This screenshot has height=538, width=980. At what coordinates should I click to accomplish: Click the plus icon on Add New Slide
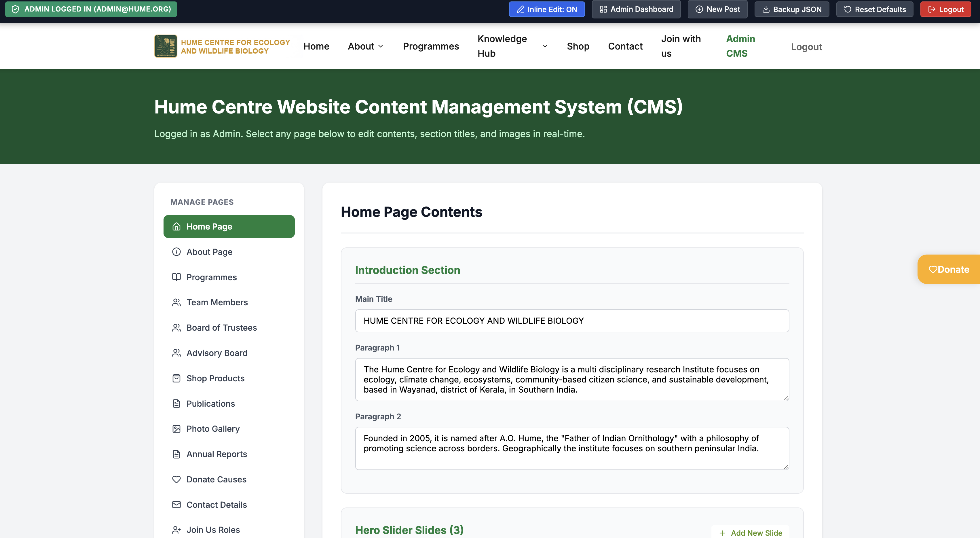(x=722, y=533)
